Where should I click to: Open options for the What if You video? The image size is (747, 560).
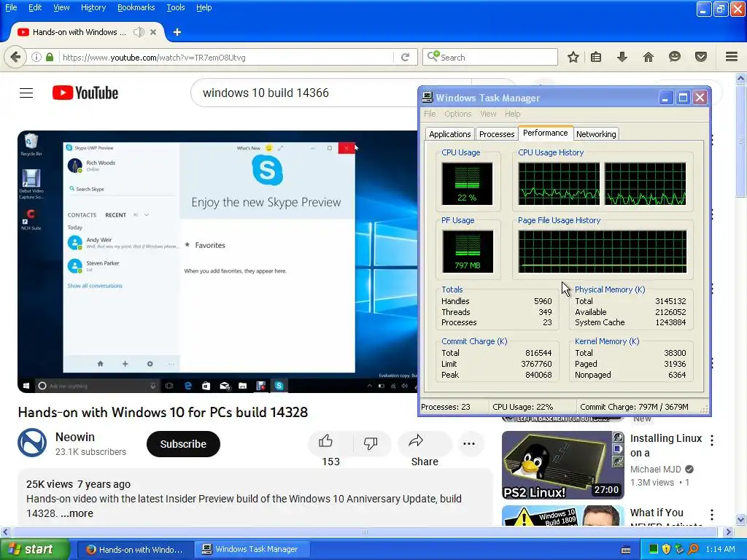(712, 514)
